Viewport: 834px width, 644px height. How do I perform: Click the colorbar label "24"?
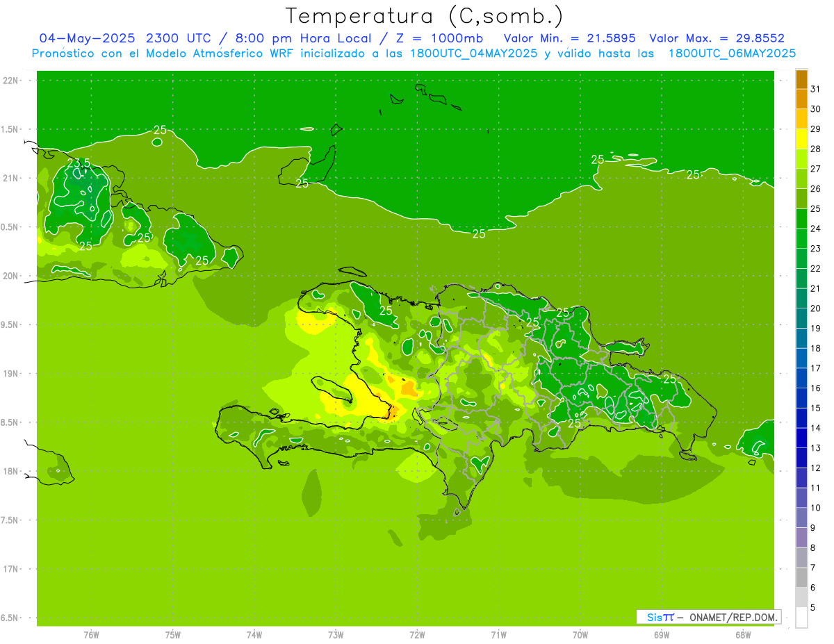pyautogui.click(x=815, y=229)
